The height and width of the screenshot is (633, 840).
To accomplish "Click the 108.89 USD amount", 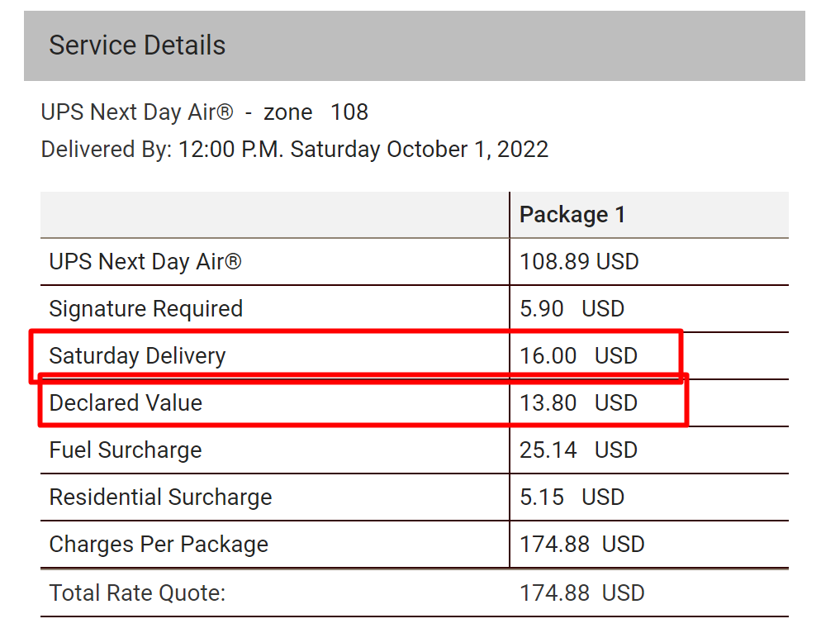I will point(579,262).
